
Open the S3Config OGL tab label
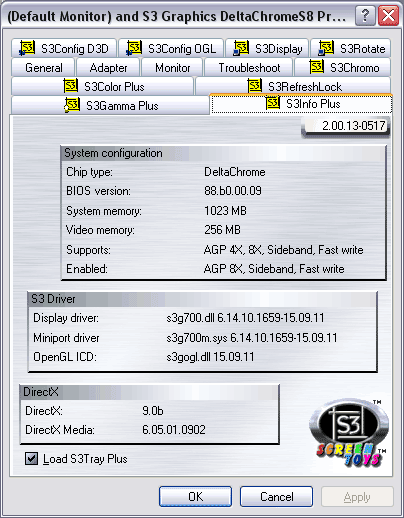pos(182,49)
